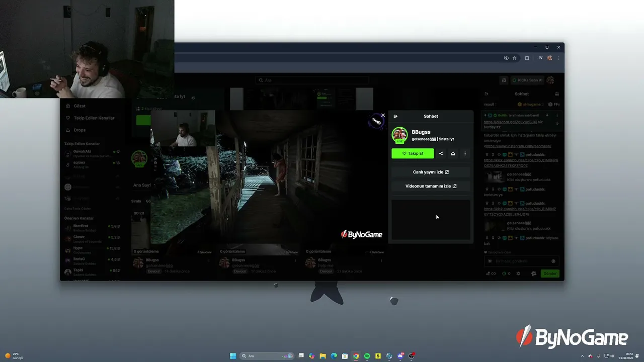Open the emoji picker in the message box
This screenshot has width=644, height=362.
click(x=553, y=261)
